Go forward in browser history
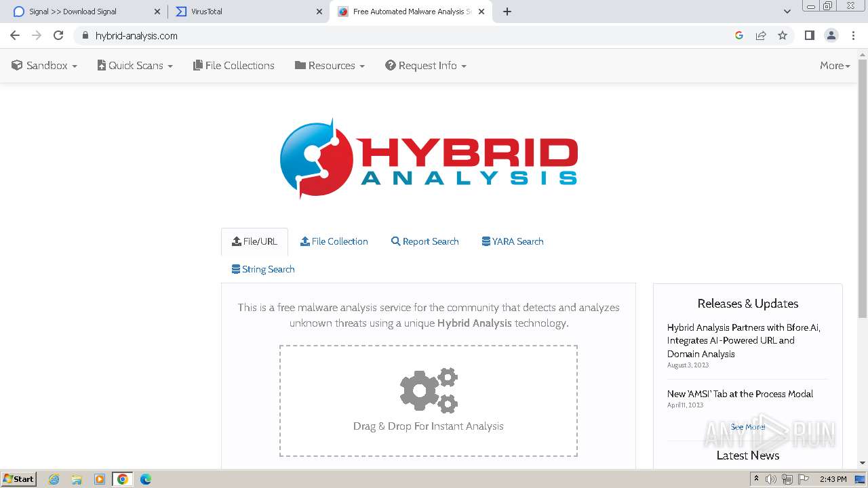This screenshot has width=868, height=488. coord(37,35)
